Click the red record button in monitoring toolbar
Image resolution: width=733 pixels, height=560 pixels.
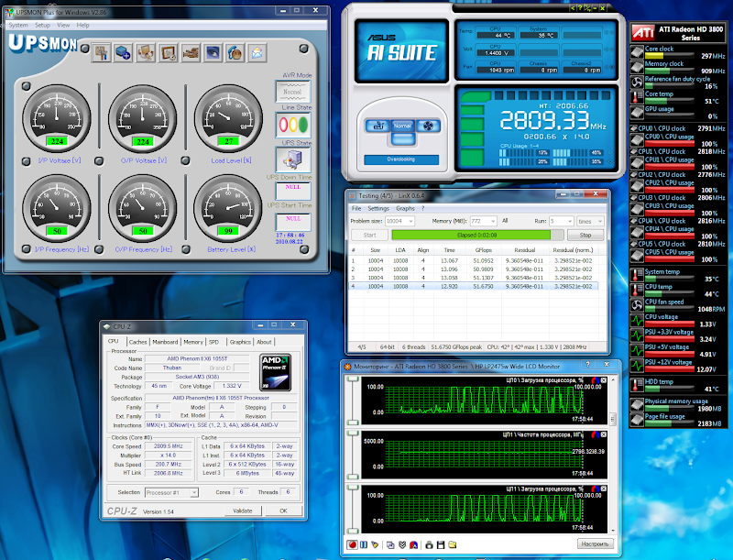tap(353, 544)
